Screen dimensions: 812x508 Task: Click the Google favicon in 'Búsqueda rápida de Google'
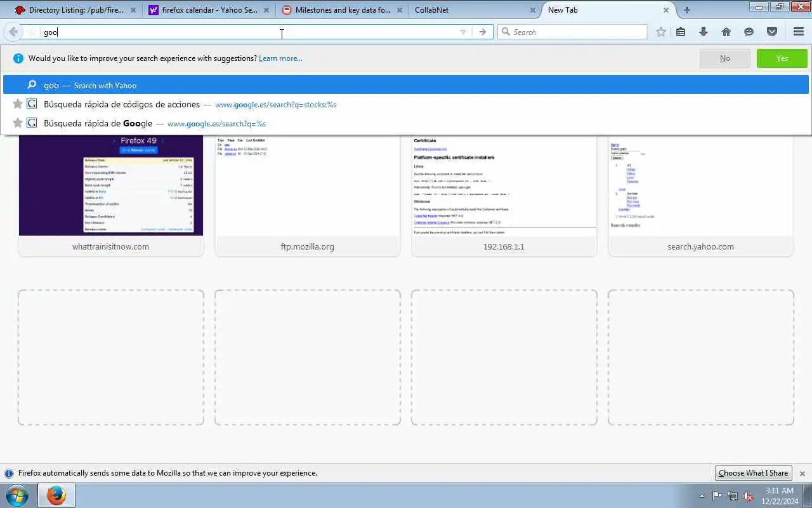point(32,123)
